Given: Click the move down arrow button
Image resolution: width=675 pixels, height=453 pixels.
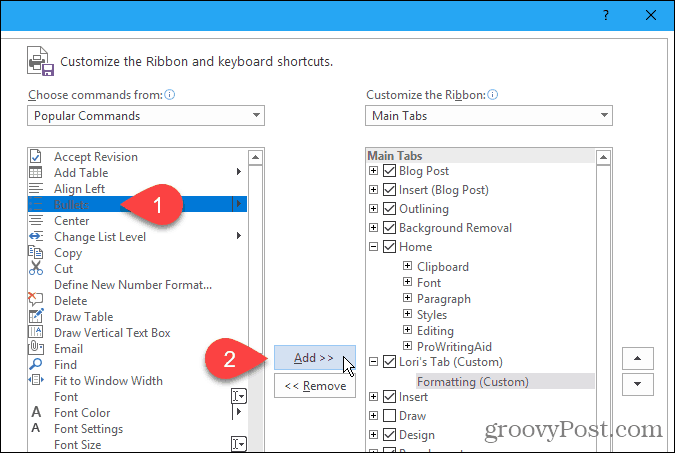Looking at the screenshot, I should [638, 384].
